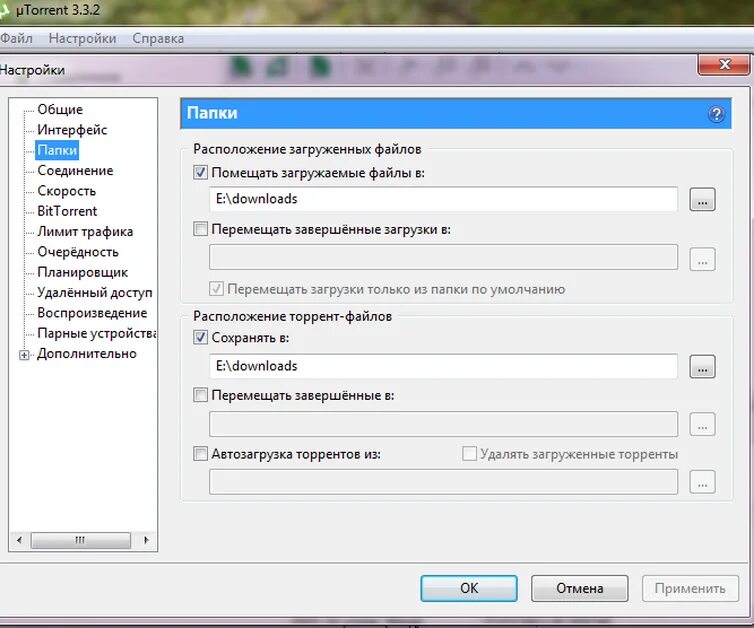This screenshot has width=754, height=628.
Task: Select Папки in settings tree
Action: pos(57,150)
